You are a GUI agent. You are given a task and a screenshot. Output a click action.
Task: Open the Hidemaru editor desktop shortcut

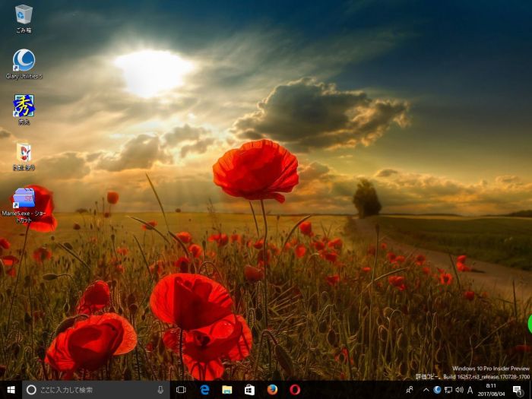(24, 106)
